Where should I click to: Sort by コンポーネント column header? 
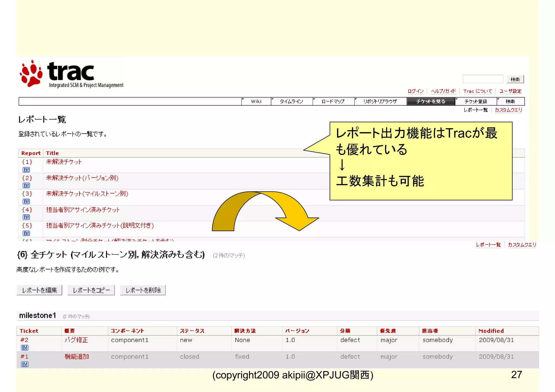point(127,331)
